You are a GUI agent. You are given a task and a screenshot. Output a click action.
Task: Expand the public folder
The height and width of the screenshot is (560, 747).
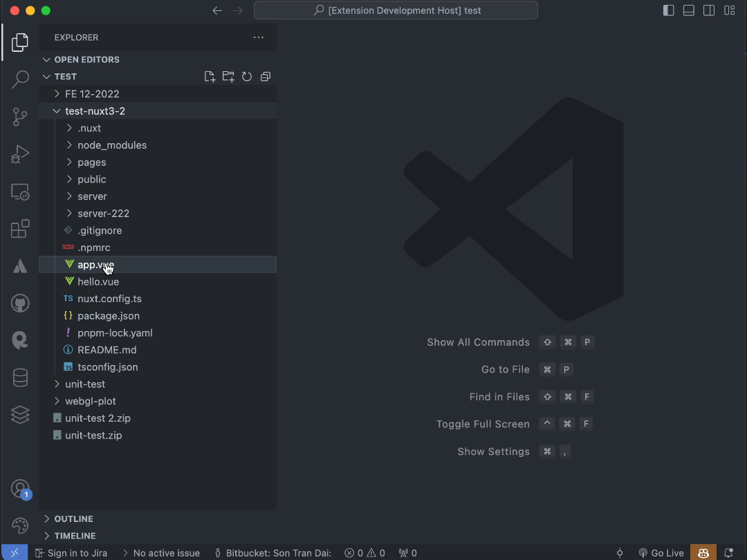point(158,180)
